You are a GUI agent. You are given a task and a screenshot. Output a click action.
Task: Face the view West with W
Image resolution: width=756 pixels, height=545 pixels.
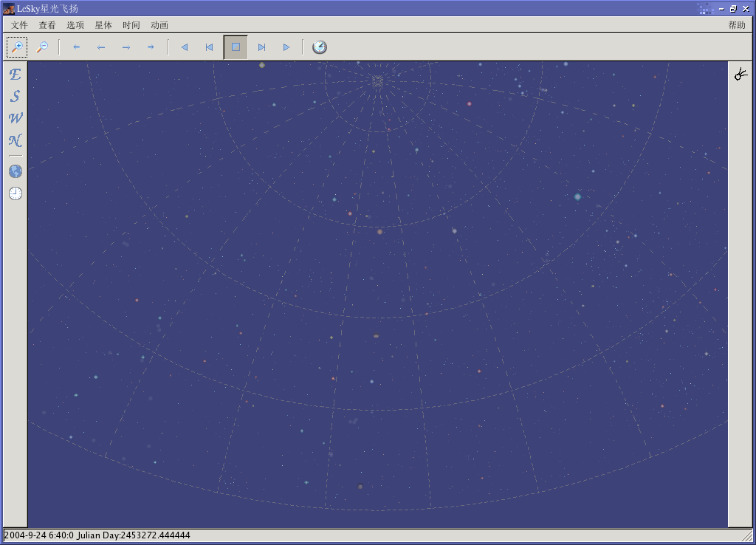16,118
